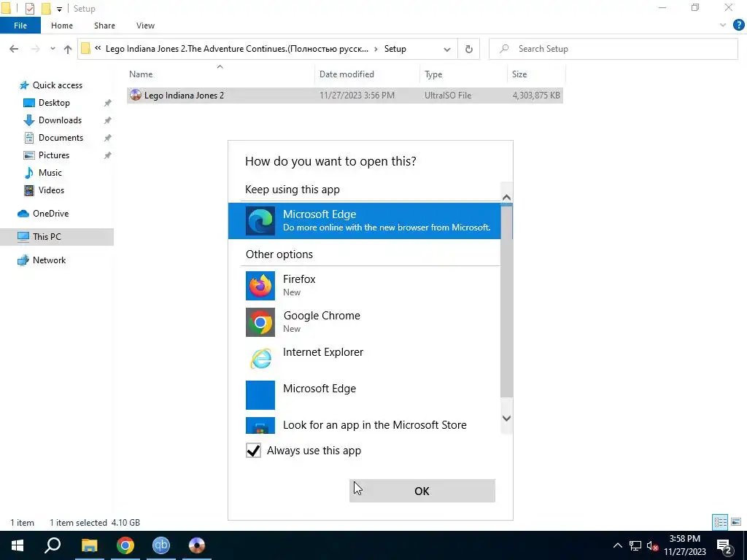
Task: Confirm the dialog with OK
Action: (422, 491)
